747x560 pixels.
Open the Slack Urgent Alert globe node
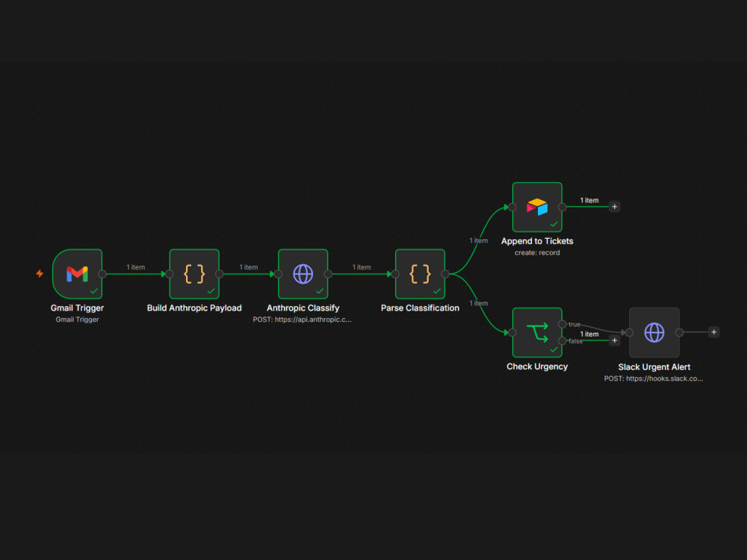(654, 332)
